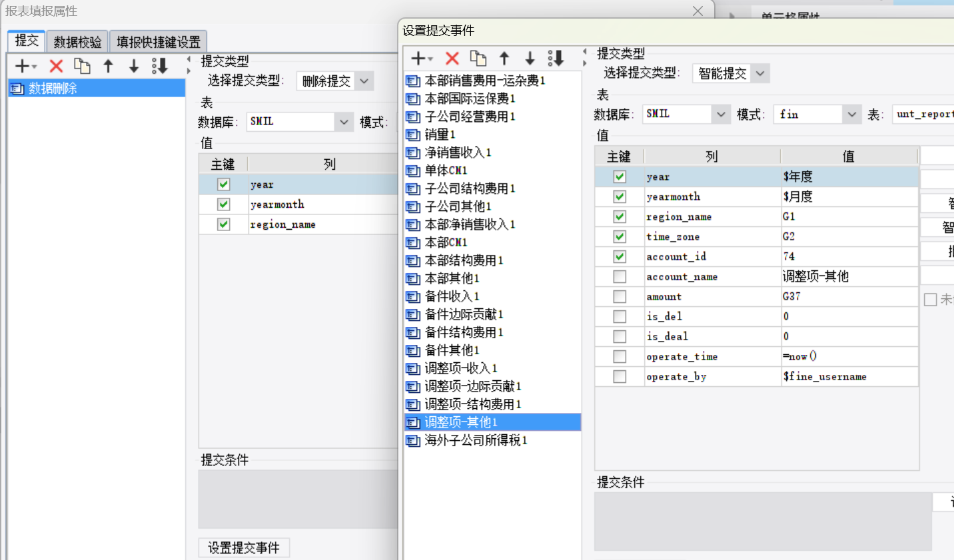Click red delete X in 报表填报属性 toolbar

56,66
